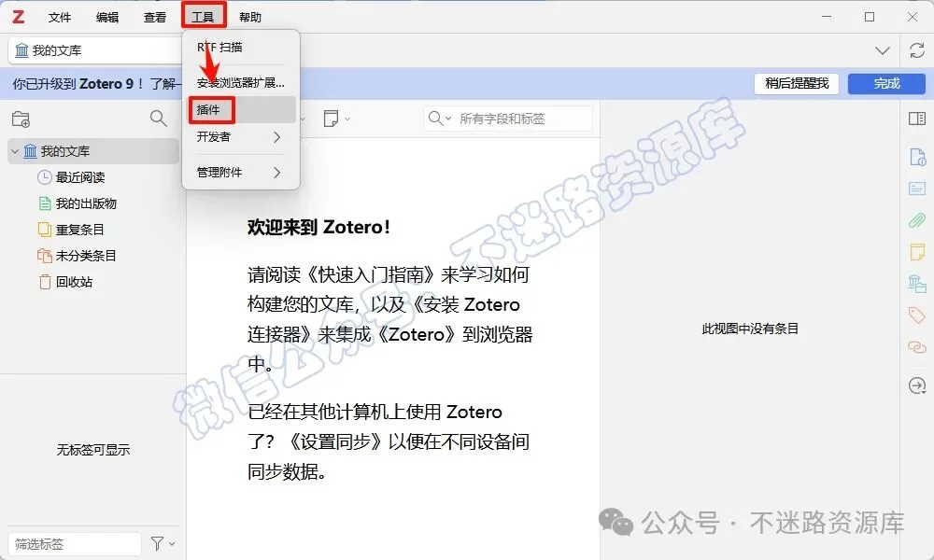Open the attachments paperclip icon in the side bar

point(917,220)
